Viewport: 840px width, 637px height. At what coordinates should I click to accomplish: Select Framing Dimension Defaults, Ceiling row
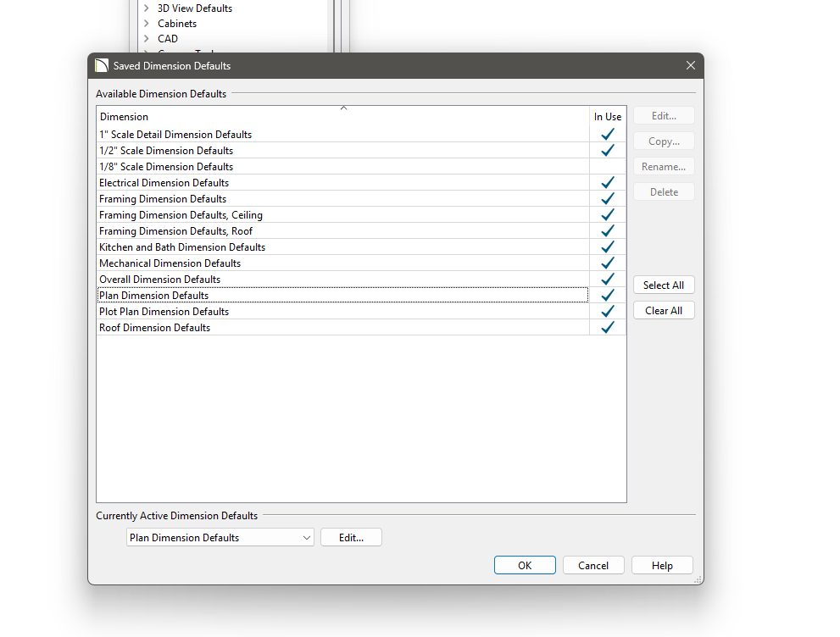point(181,215)
